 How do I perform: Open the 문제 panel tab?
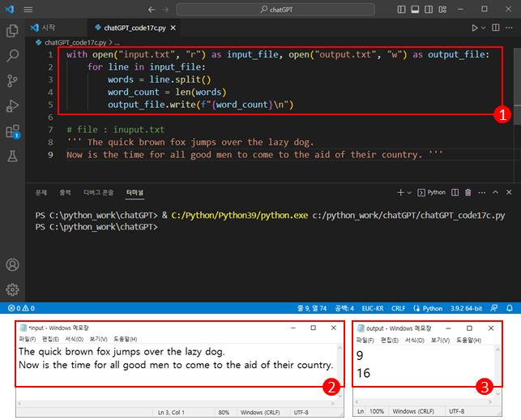pyautogui.click(x=41, y=192)
